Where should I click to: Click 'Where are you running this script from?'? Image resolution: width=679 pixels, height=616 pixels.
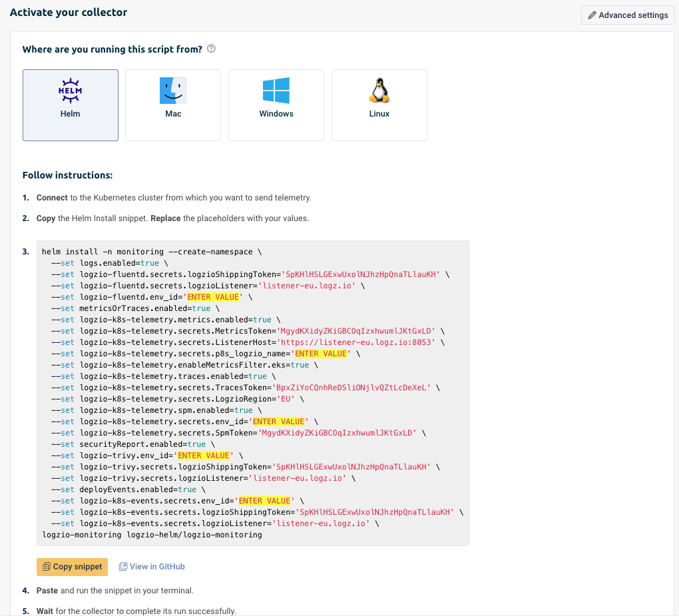[x=112, y=49]
